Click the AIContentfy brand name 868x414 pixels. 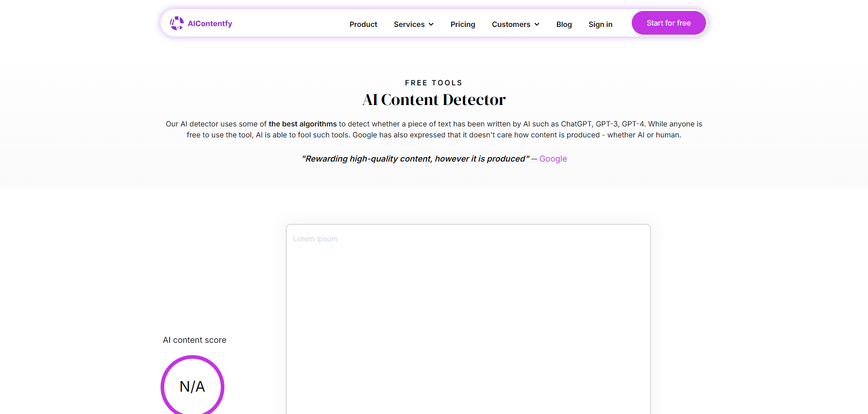pos(210,23)
